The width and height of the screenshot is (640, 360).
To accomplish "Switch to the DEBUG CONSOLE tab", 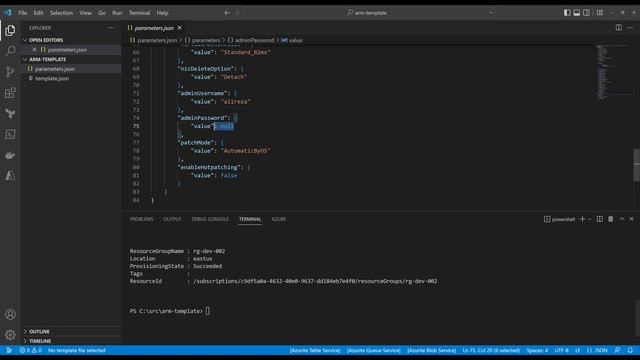I will click(x=210, y=219).
